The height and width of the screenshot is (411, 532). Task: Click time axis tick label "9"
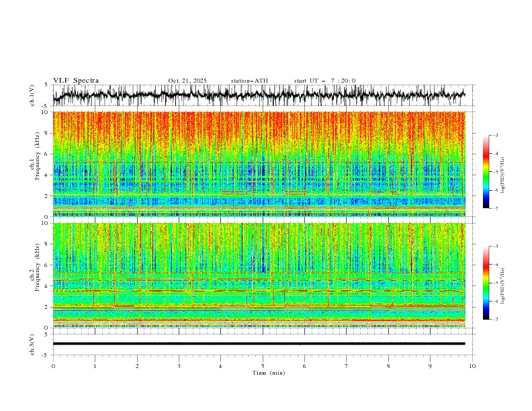tap(430, 366)
